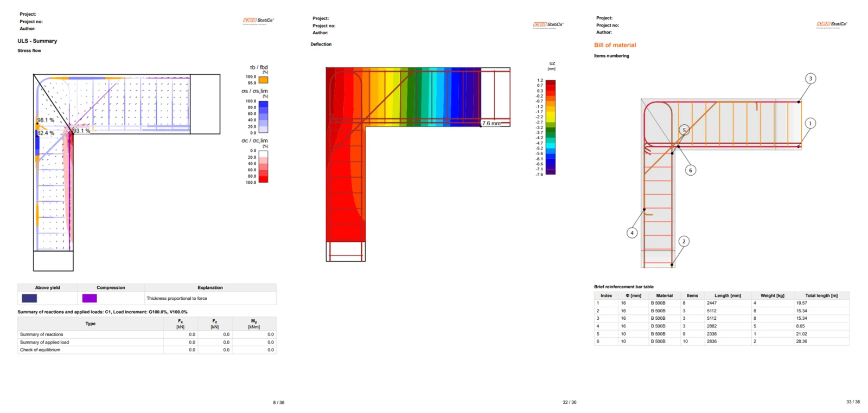The width and height of the screenshot is (868, 413).
Task: Click item number 1 callout circle
Action: click(x=810, y=124)
